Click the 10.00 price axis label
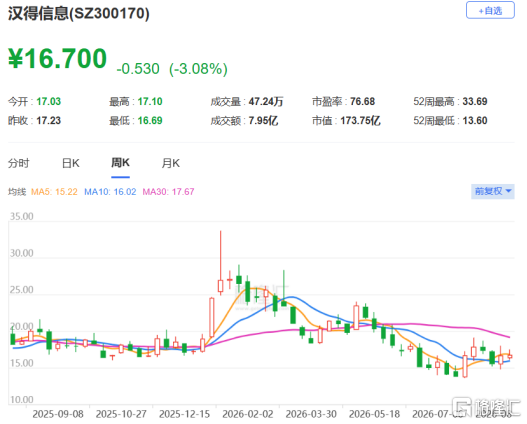Image resolution: width=527 pixels, height=424 pixels. [22, 400]
